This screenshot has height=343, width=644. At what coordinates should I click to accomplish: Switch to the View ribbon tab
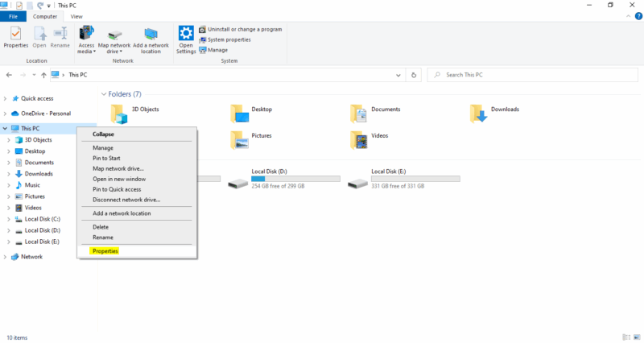(x=76, y=16)
